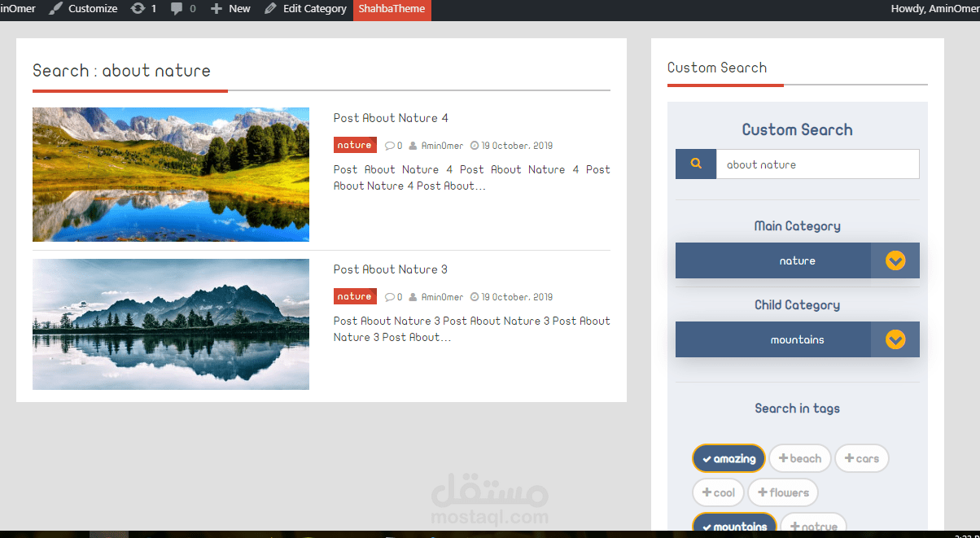This screenshot has height=538, width=980.
Task: Enable the cool tag
Action: click(x=718, y=492)
